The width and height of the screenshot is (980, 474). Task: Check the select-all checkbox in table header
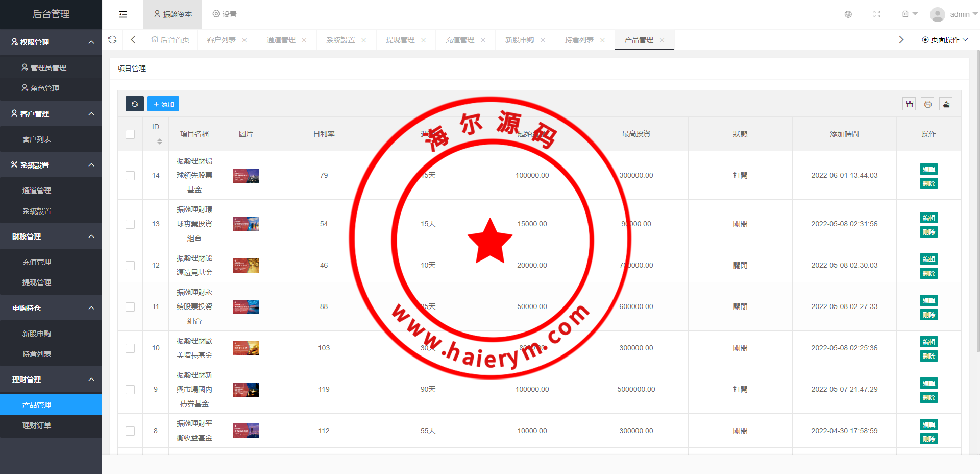point(130,134)
